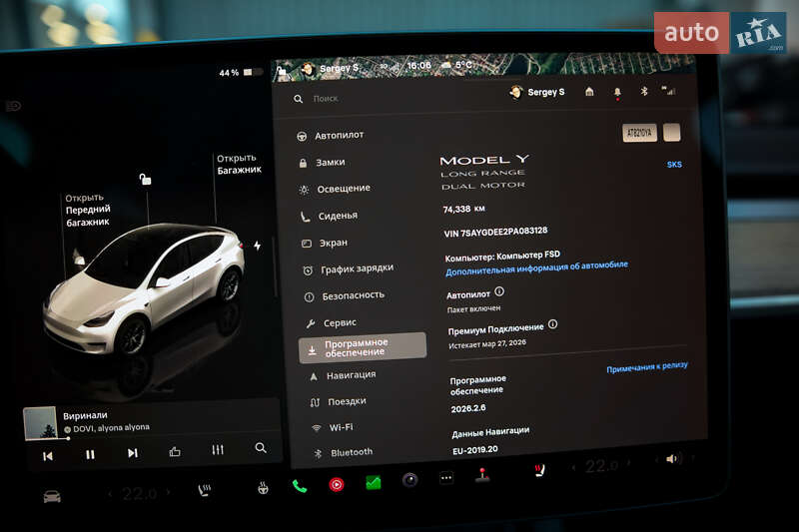Open the Экран (Display) menu
Screen dimensions: 799x532
pos(324,243)
